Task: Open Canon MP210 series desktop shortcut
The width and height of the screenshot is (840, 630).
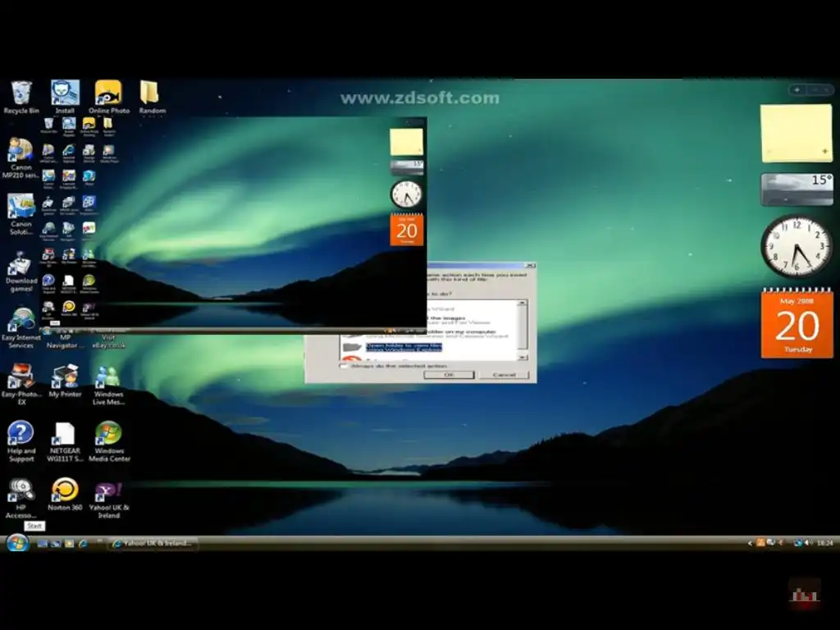Action: pos(21,157)
